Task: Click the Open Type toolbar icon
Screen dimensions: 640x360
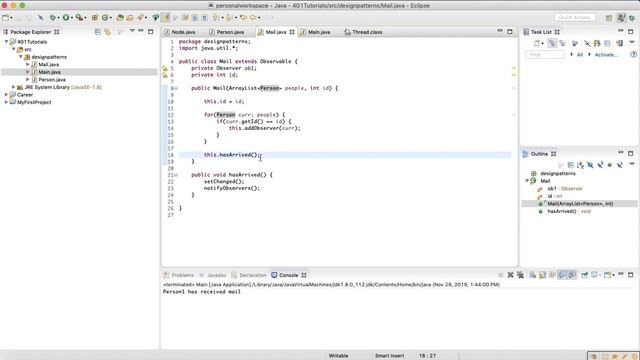Action: tap(120, 18)
